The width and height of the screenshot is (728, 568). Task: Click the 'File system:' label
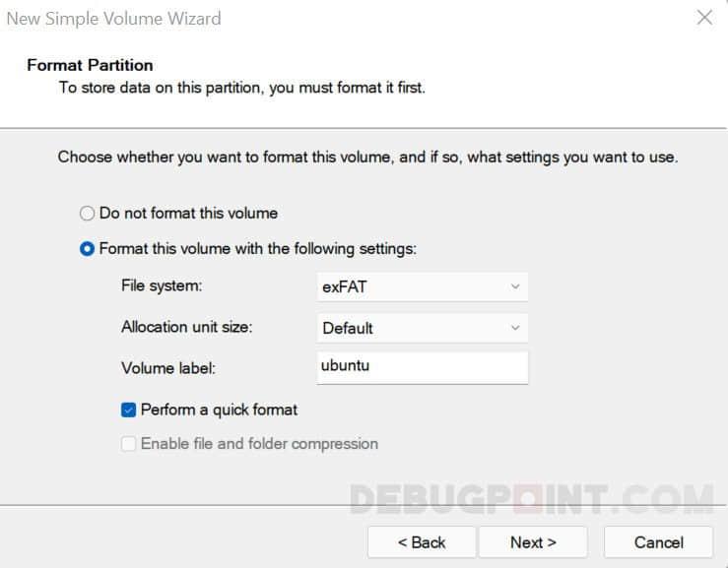click(160, 286)
